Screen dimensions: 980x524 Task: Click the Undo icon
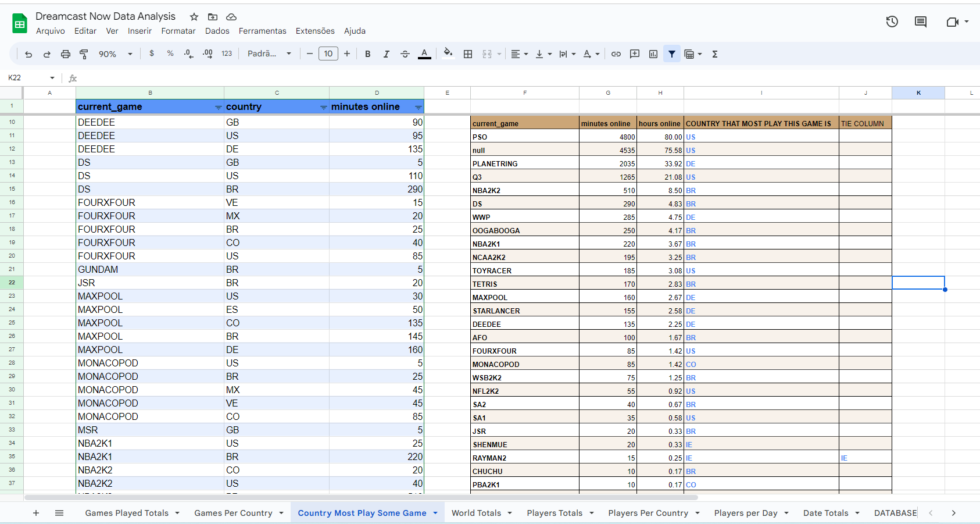[x=28, y=54]
